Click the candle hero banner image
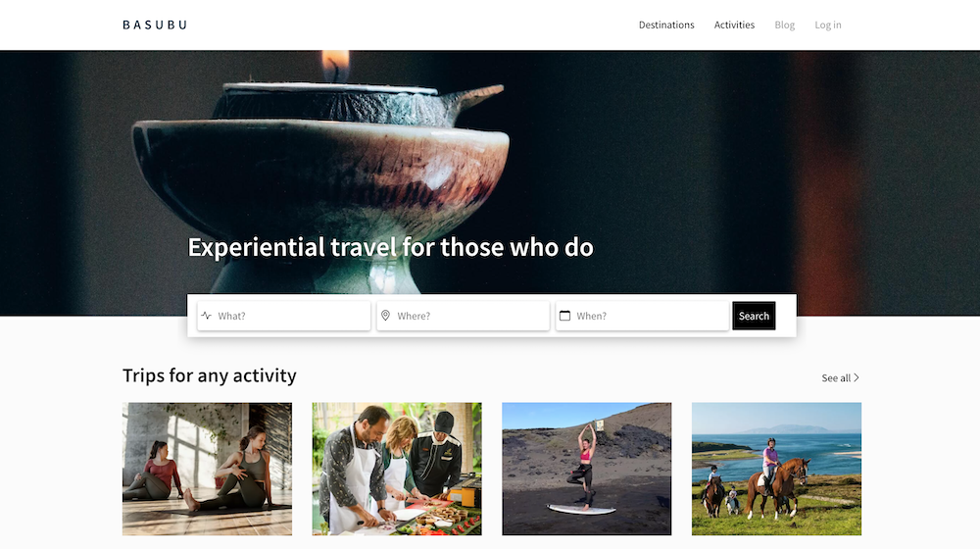 pos(490,156)
